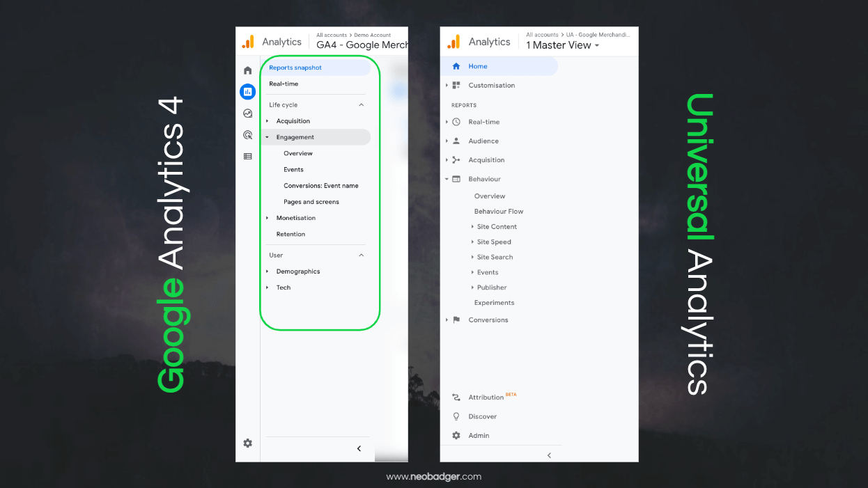This screenshot has height=488, width=868.
Task: Expand UA Publisher arrow
Action: (x=472, y=288)
